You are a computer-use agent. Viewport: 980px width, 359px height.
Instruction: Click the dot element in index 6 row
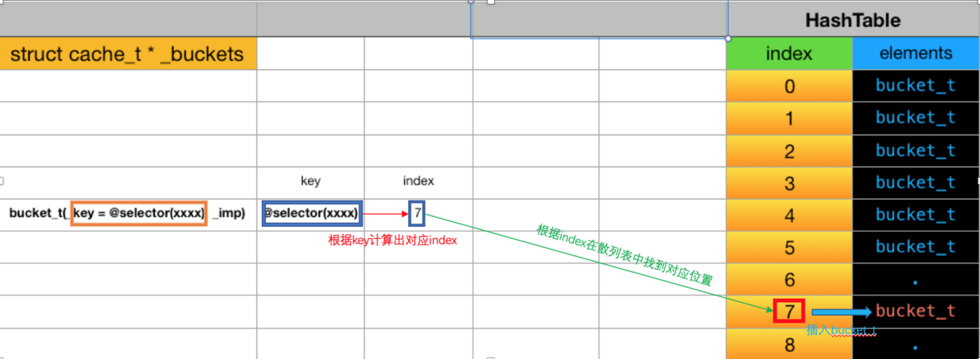915,280
